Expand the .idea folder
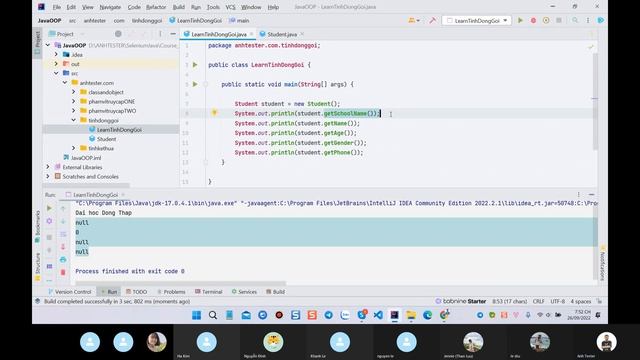The height and width of the screenshot is (360, 640). 56,54
